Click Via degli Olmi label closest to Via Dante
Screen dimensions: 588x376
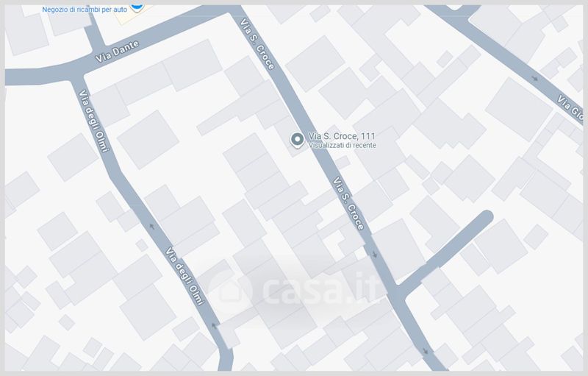coord(94,121)
